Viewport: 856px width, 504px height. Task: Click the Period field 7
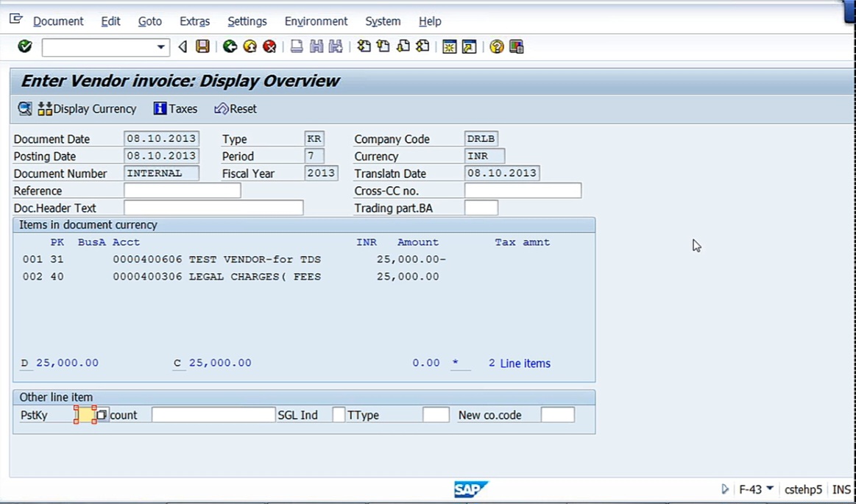[314, 156]
